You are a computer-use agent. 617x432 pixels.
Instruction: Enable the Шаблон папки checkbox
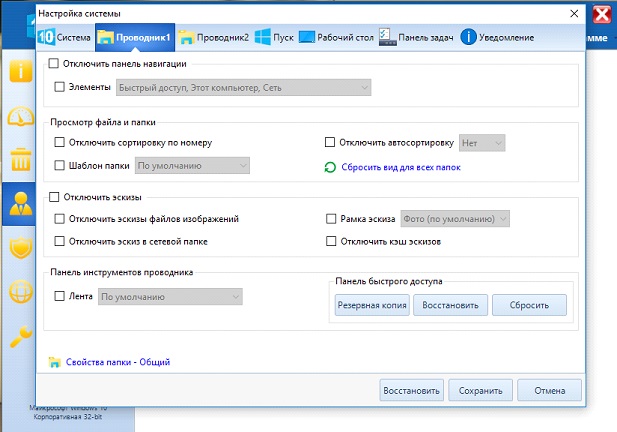tap(59, 165)
